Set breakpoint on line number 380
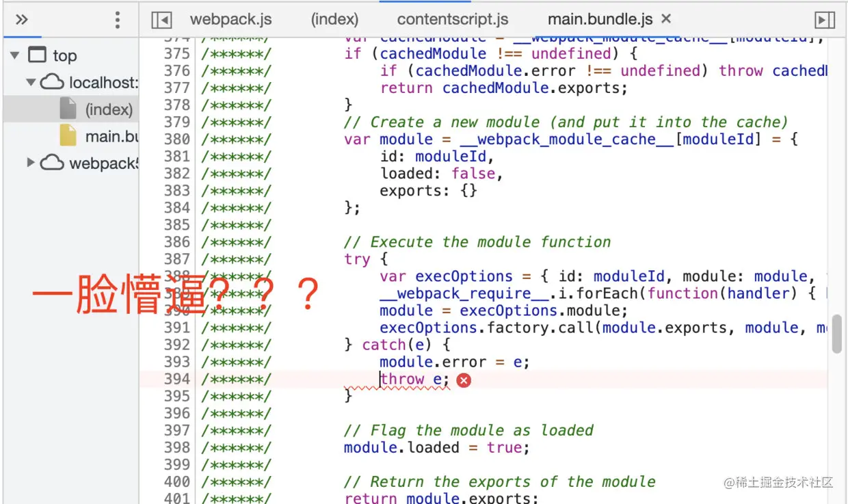Screen dimensions: 848x504 (x=177, y=140)
